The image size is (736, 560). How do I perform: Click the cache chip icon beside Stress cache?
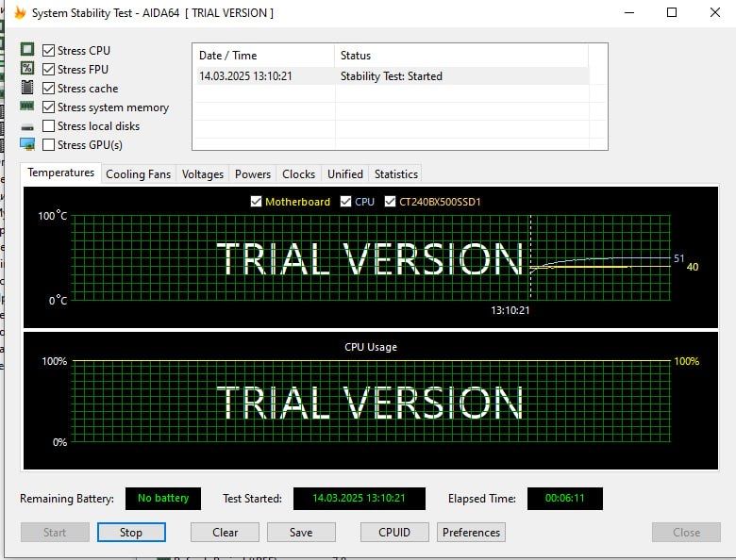pos(27,88)
